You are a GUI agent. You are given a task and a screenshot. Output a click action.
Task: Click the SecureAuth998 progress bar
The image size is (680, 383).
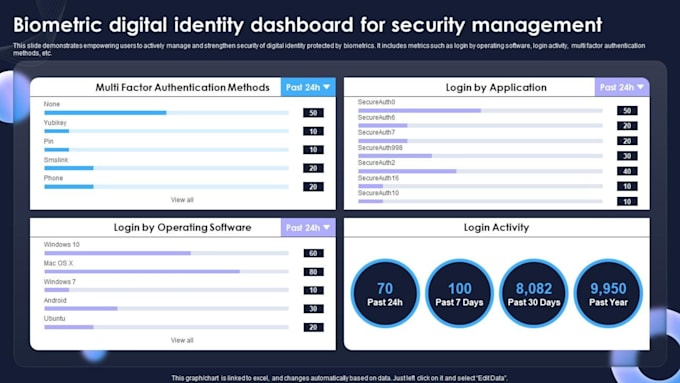pyautogui.click(x=481, y=156)
